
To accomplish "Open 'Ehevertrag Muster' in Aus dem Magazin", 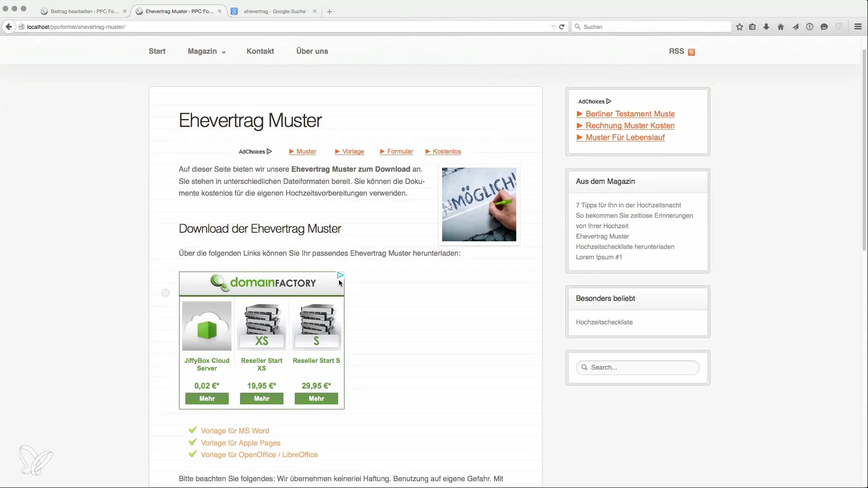I will 602,236.
